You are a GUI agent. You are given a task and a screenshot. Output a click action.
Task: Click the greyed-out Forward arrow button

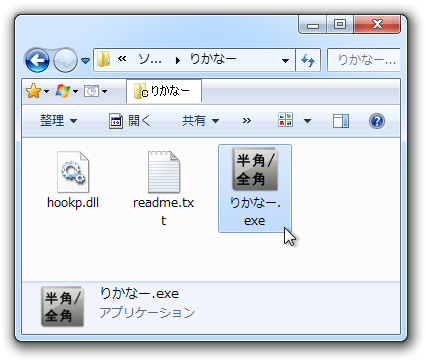click(65, 60)
